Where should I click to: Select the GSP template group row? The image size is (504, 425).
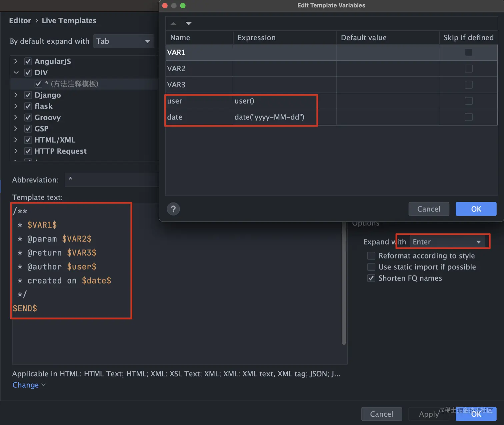[84, 129]
